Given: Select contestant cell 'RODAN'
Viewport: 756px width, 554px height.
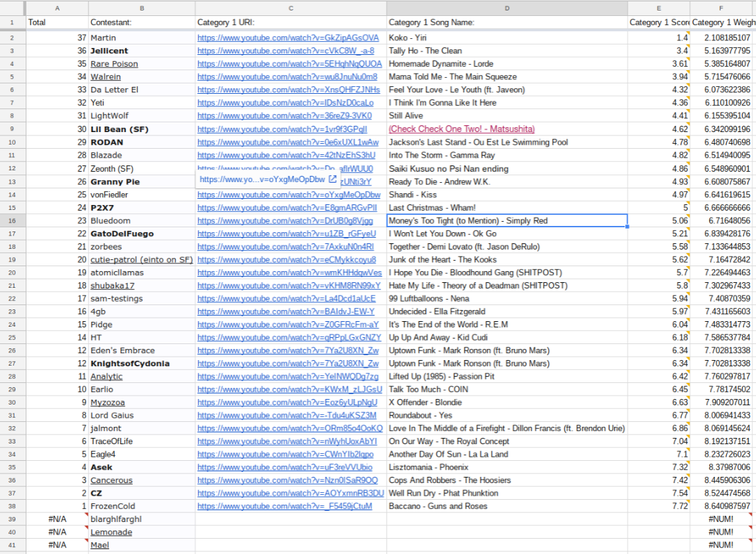Looking at the screenshot, I should pyautogui.click(x=142, y=142).
